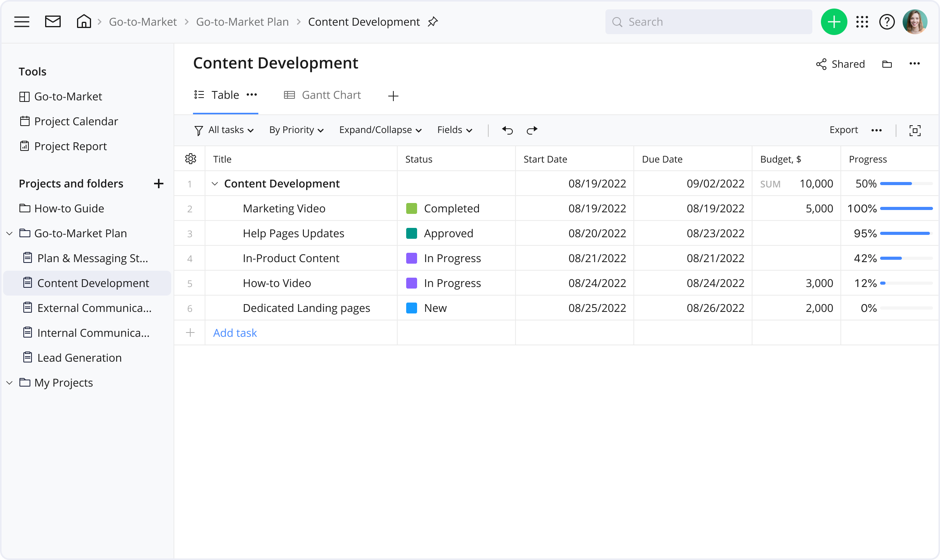Click the folder icon next to Shared
This screenshot has height=560, width=940.
(887, 64)
